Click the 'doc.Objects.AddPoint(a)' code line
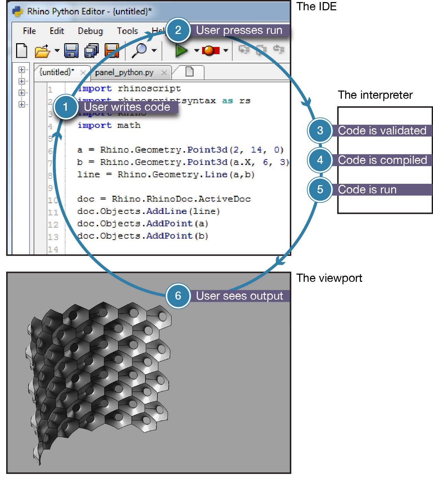The height and width of the screenshot is (504, 433). [x=143, y=224]
